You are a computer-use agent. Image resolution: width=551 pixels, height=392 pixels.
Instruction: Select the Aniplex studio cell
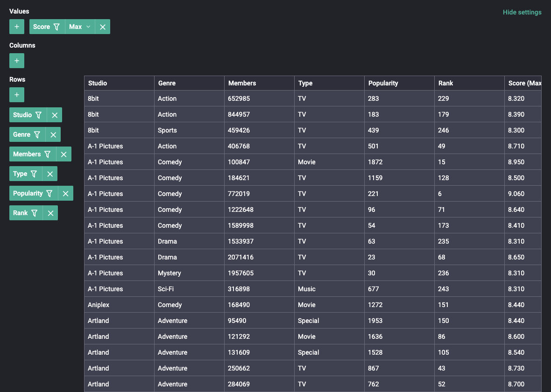point(98,305)
